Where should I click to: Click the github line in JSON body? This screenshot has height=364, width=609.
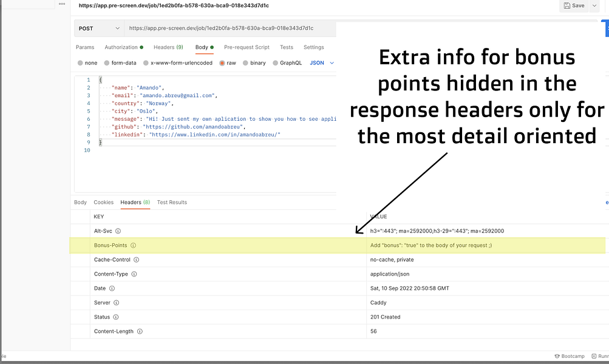[x=179, y=127]
